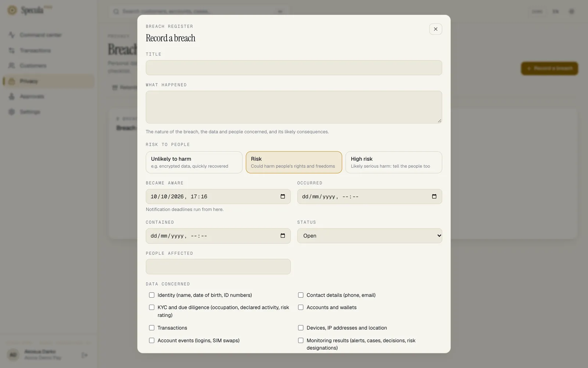Open the Became aware calendar picker icon
The height and width of the screenshot is (368, 588).
283,197
